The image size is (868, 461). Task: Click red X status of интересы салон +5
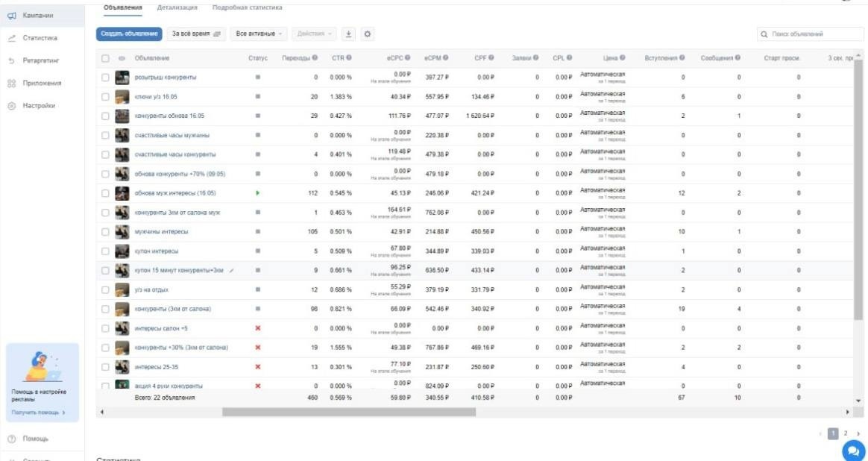258,328
